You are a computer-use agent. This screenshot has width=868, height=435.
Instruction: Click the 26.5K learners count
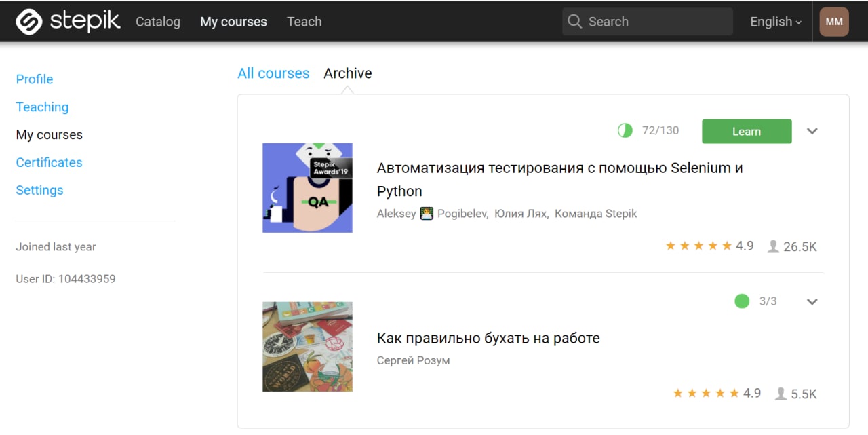click(x=800, y=246)
